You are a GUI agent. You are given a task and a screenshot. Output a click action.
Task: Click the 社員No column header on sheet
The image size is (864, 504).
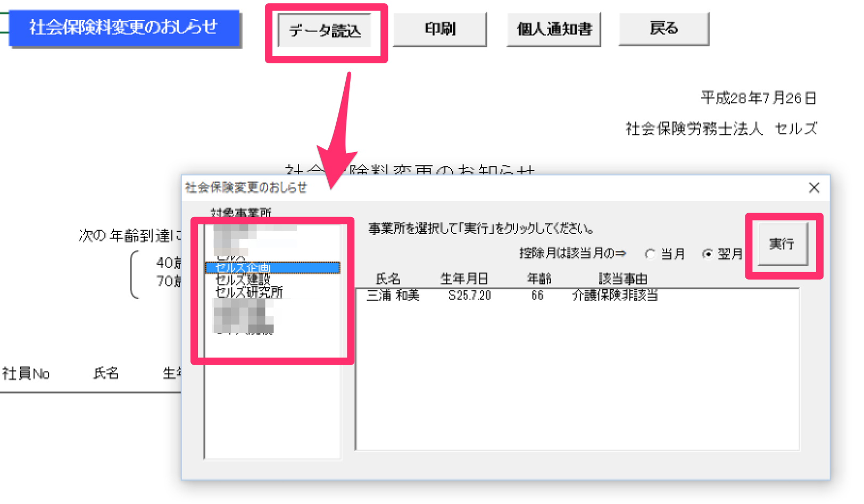pos(26,374)
